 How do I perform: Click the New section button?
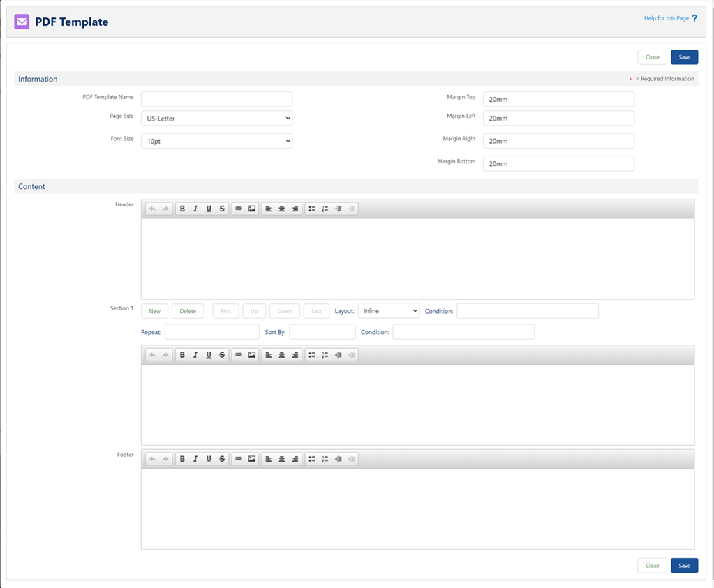(154, 311)
